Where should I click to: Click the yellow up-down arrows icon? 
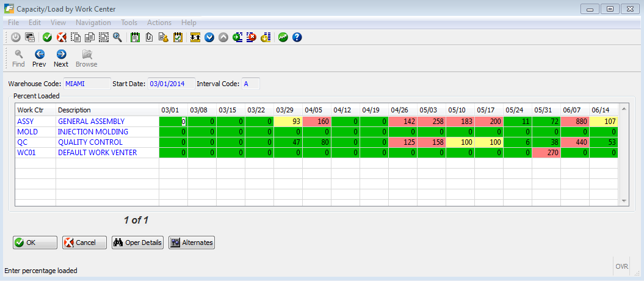195,37
